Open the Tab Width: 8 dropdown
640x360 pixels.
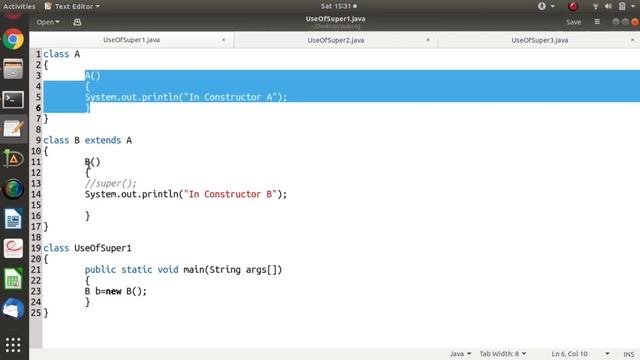[x=502, y=353]
